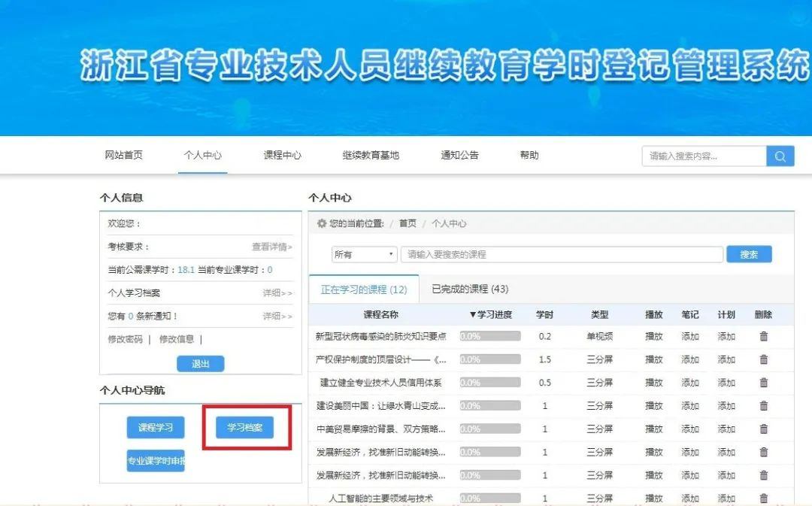The height and width of the screenshot is (506, 812).
Task: Click the 学习档案 navigation button
Action: [x=245, y=428]
